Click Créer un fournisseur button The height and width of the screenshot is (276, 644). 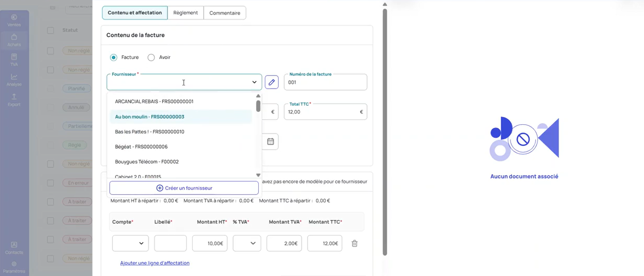click(x=184, y=188)
